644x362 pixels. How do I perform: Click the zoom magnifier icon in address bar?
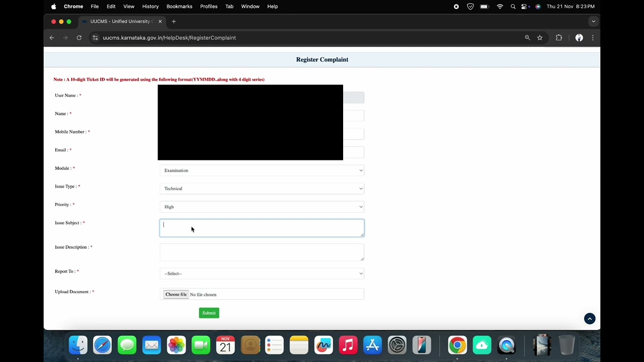pyautogui.click(x=527, y=38)
